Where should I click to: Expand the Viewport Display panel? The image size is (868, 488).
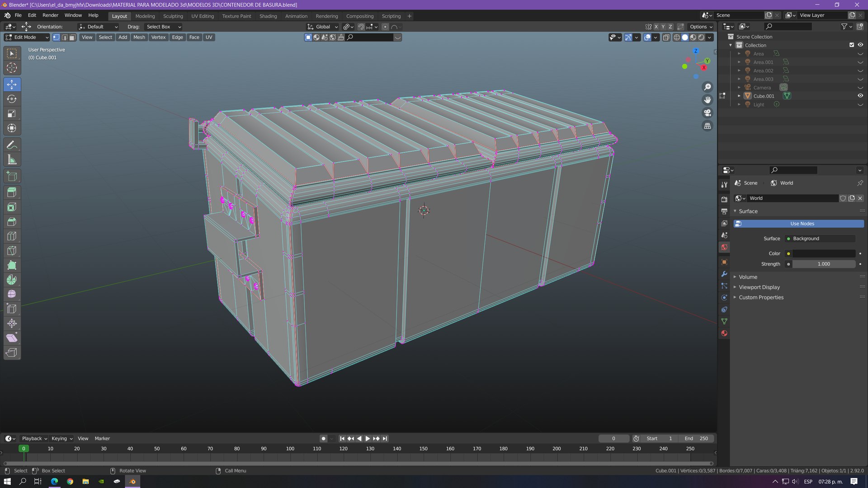(759, 287)
